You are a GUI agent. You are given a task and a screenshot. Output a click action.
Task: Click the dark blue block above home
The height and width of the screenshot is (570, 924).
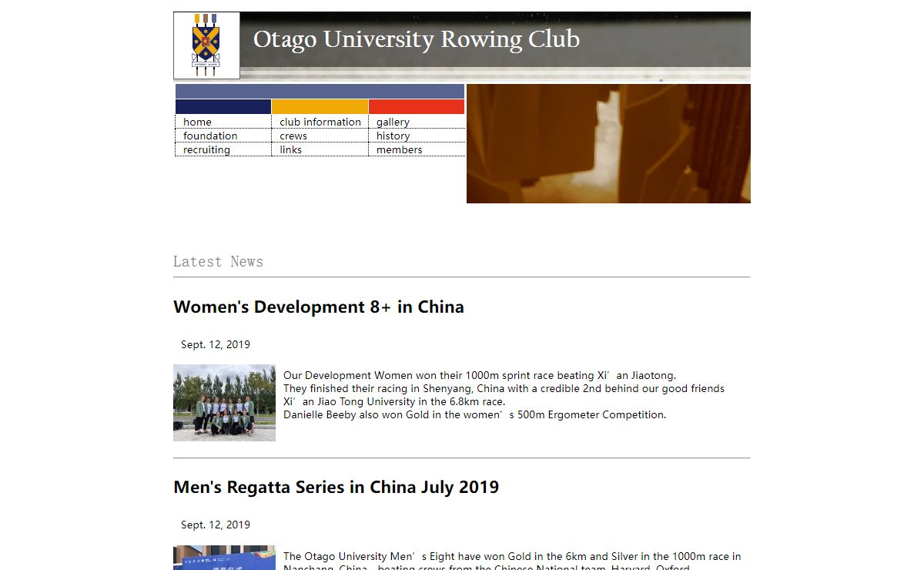[223, 106]
